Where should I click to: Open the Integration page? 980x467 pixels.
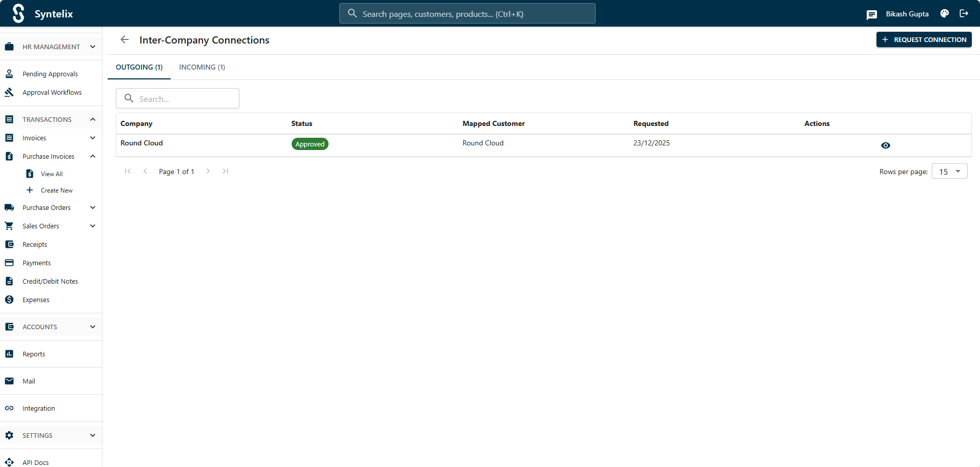pyautogui.click(x=38, y=408)
